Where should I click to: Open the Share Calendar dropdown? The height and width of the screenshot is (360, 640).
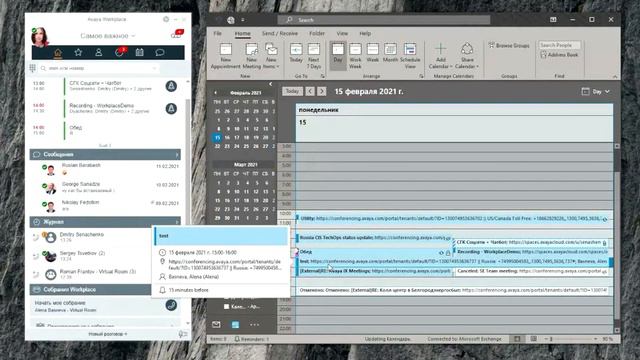467,56
